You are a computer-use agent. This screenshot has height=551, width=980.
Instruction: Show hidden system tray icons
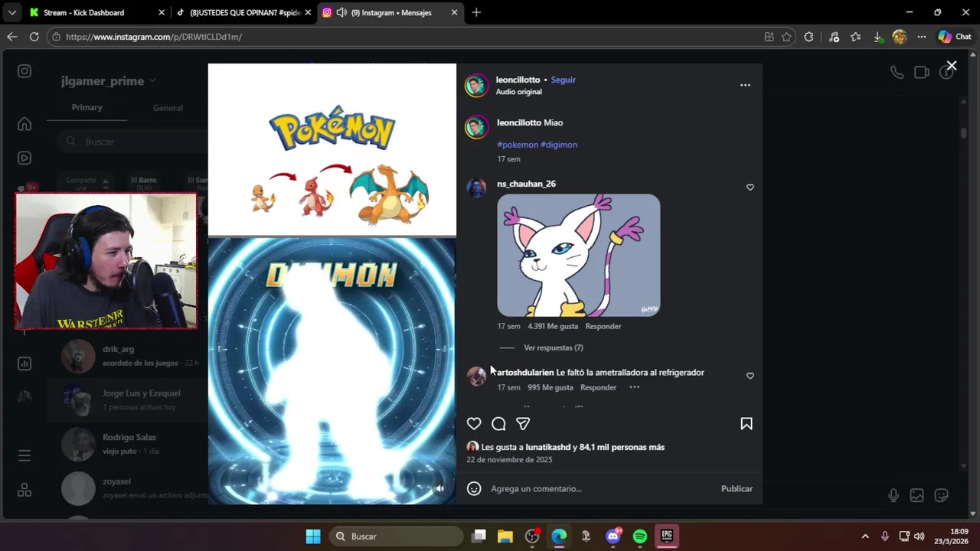[x=865, y=536]
